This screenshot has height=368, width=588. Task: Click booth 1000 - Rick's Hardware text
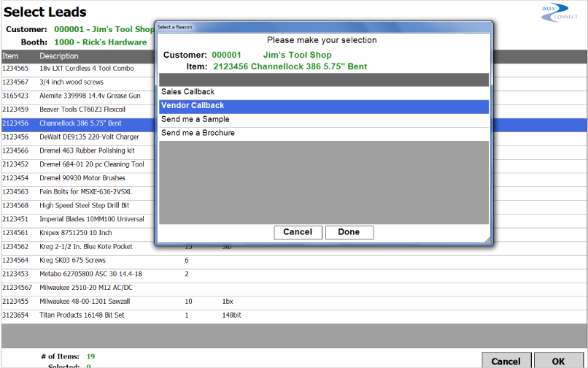point(101,42)
